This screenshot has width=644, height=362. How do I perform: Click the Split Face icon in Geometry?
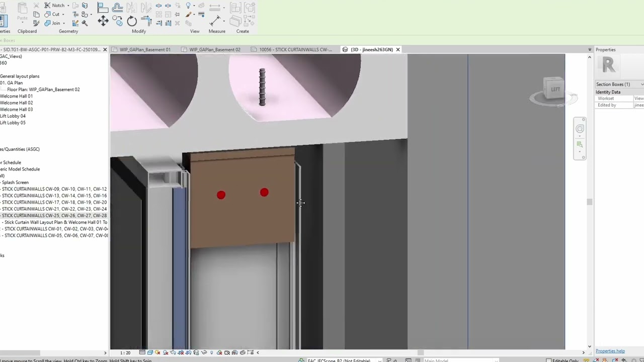click(85, 6)
